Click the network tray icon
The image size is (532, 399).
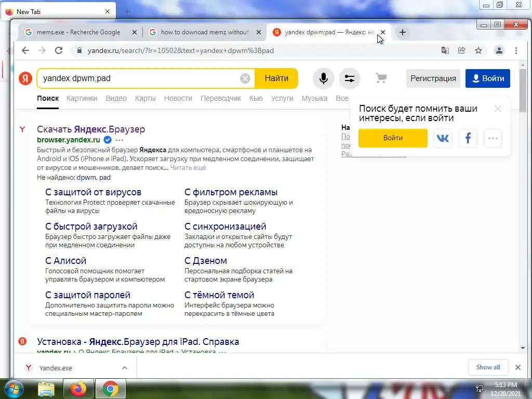(x=480, y=389)
